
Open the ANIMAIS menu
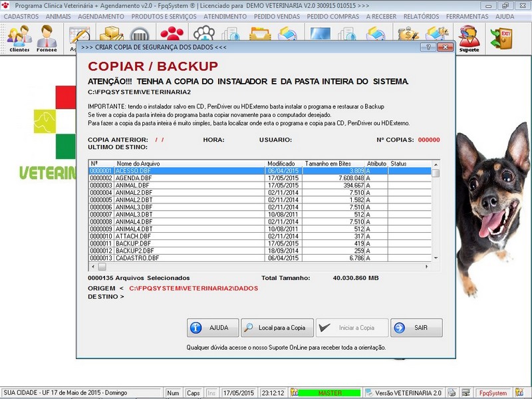(59, 16)
